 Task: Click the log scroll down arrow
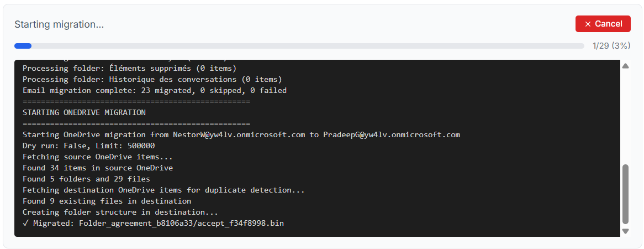coord(626,231)
